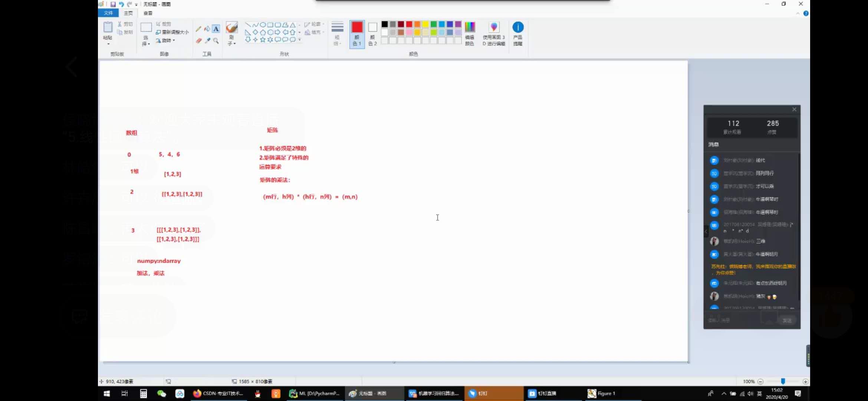Click the Undo arrow icon
868x401 pixels.
[121, 4]
